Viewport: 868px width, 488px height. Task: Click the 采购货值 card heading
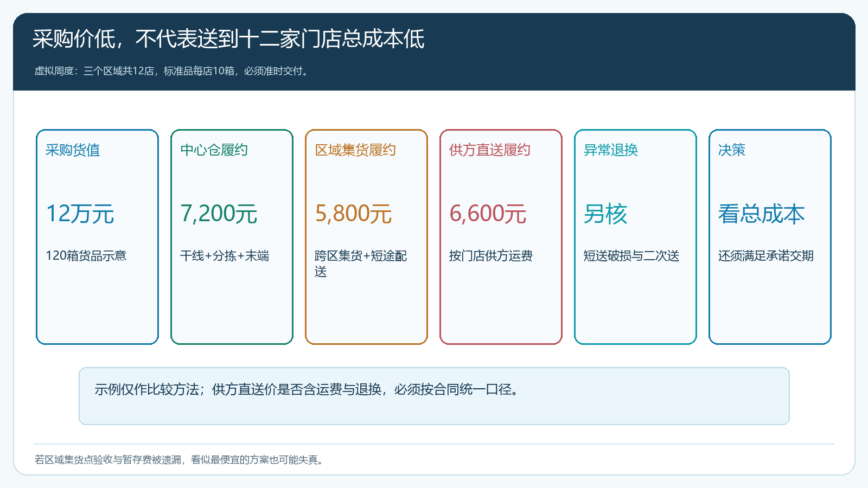(x=73, y=150)
